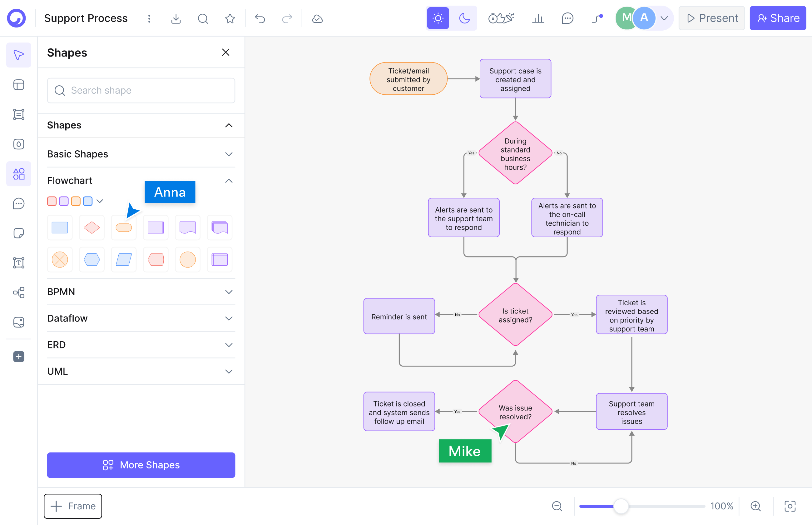Collapse the Shapes section
Screen dimensions: 812x525
click(229, 125)
